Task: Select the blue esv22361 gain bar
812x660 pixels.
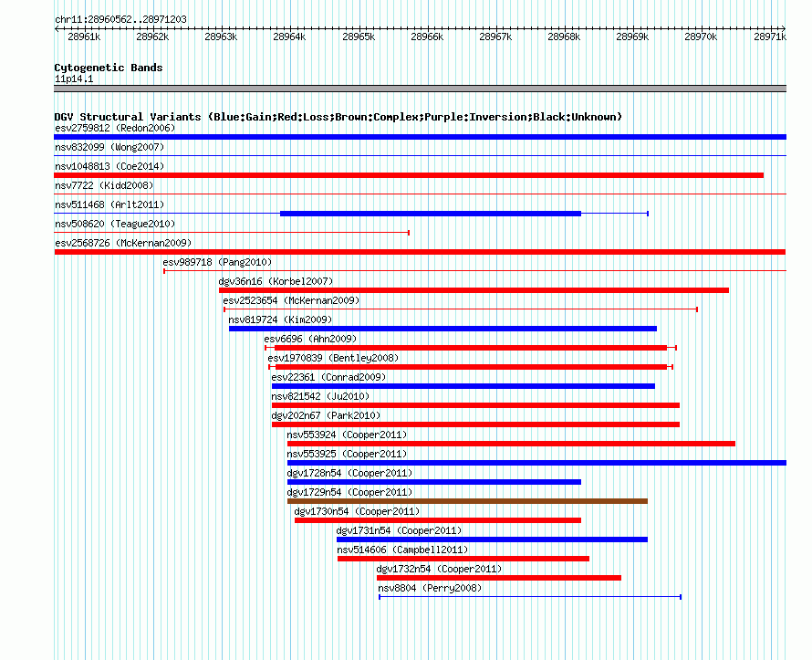Action: 463,386
